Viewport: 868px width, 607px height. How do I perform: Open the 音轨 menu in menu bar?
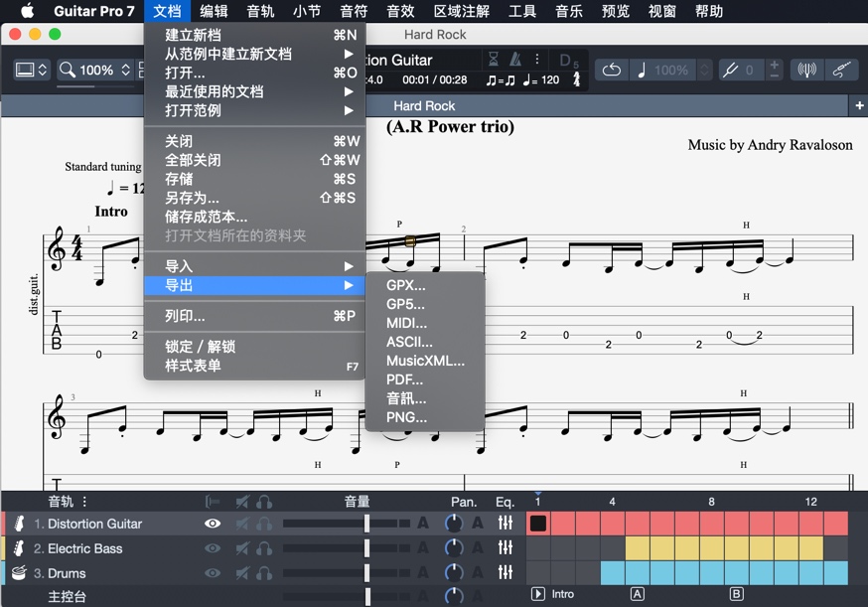pyautogui.click(x=261, y=11)
